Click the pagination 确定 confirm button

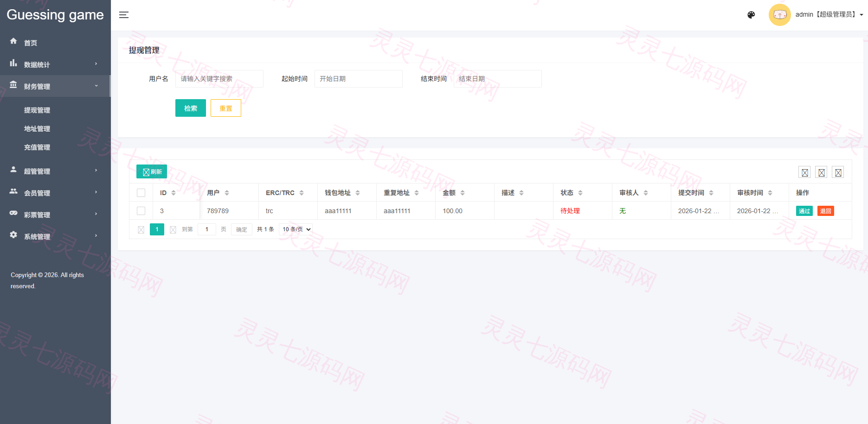(242, 229)
